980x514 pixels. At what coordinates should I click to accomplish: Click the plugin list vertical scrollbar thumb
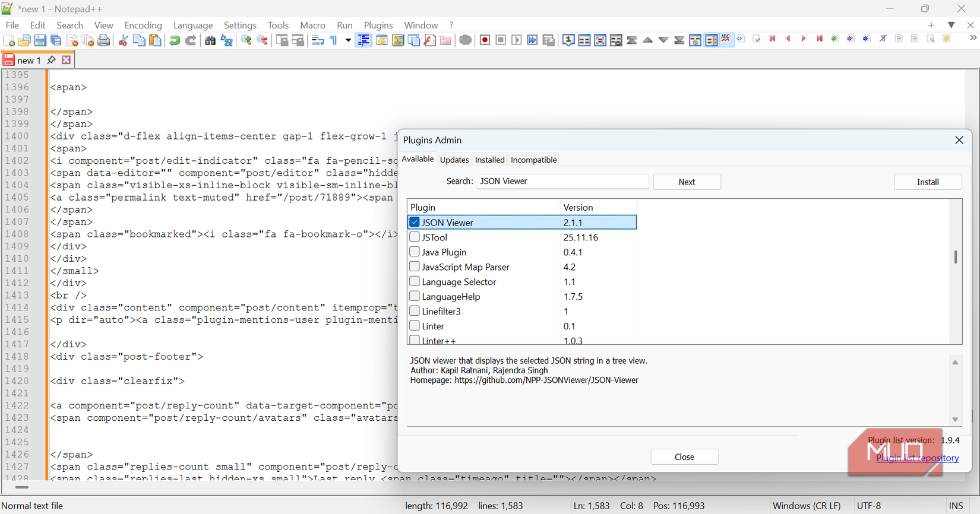[956, 257]
